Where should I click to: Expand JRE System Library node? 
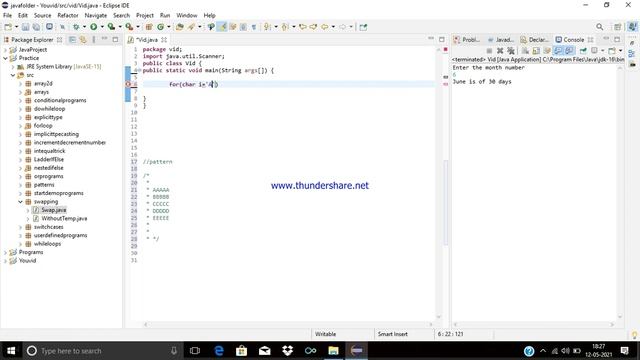tap(13, 67)
